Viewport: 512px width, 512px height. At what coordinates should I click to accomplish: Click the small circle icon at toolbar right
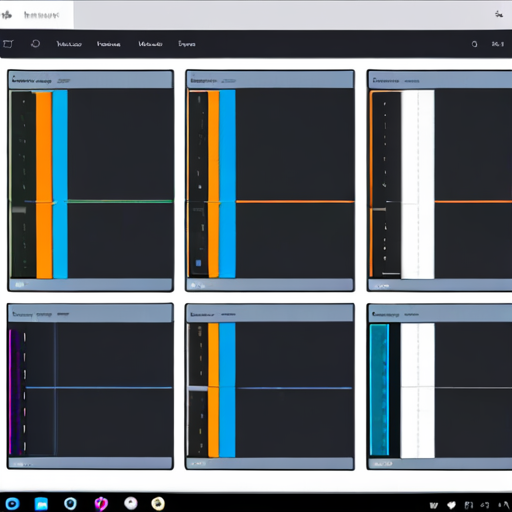click(x=474, y=44)
